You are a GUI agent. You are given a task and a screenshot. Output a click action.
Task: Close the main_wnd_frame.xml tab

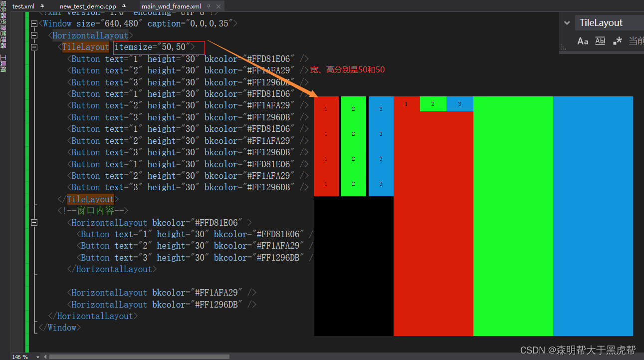tap(218, 6)
